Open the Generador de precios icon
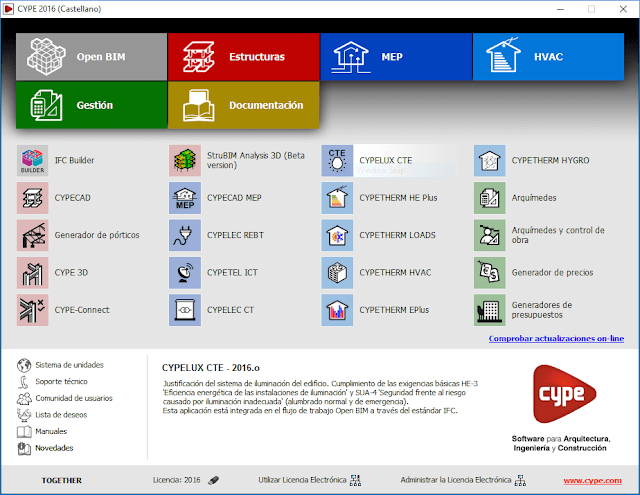Image resolution: width=640 pixels, height=495 pixels. pos(489,273)
